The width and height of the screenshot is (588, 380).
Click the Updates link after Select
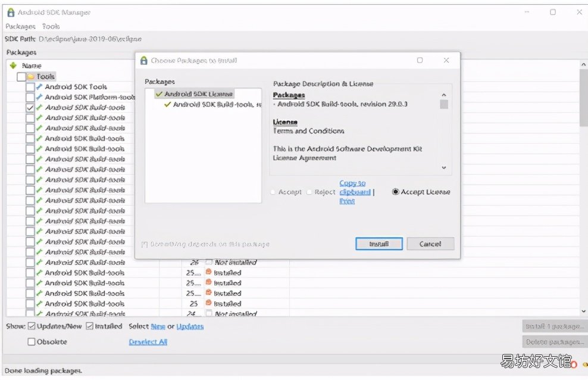tap(190, 326)
